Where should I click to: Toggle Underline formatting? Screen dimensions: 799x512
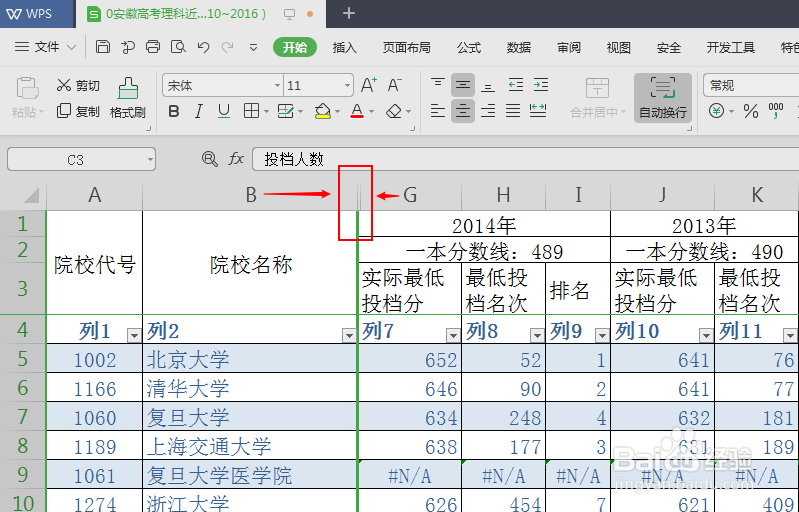224,111
